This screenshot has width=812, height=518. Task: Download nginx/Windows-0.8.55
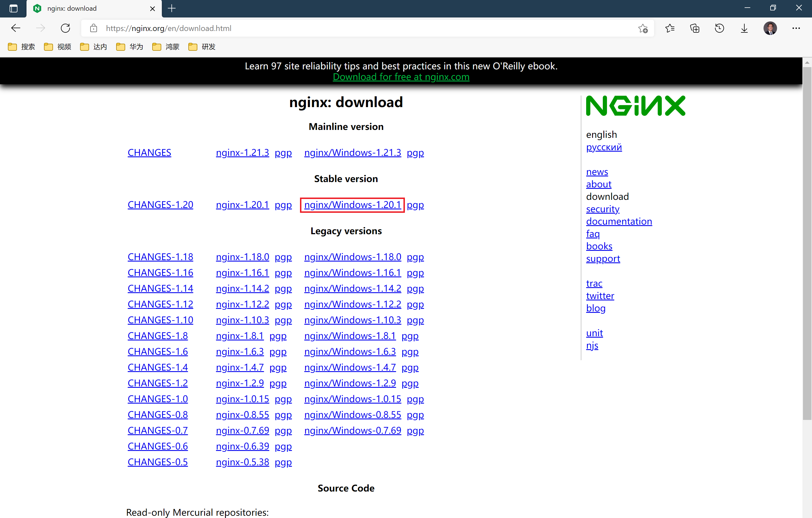pyautogui.click(x=353, y=415)
